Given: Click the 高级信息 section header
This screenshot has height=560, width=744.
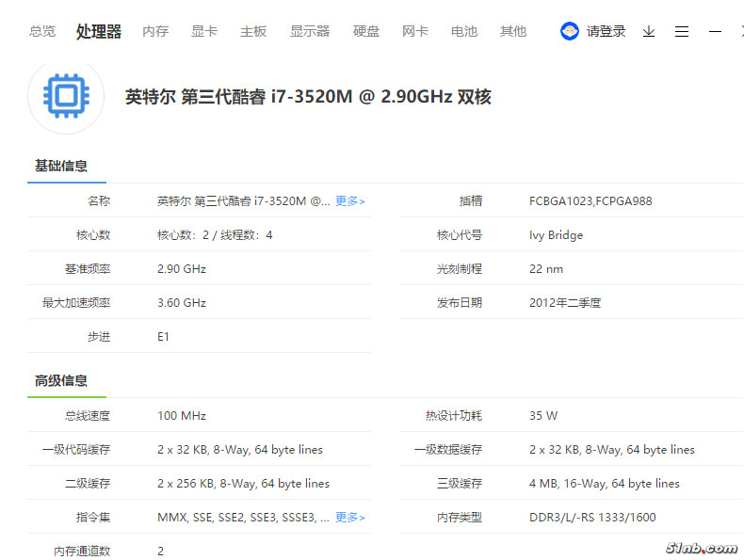Looking at the screenshot, I should (61, 380).
